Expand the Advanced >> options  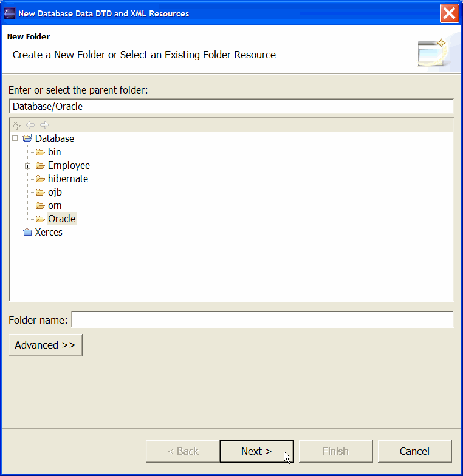pyautogui.click(x=46, y=345)
